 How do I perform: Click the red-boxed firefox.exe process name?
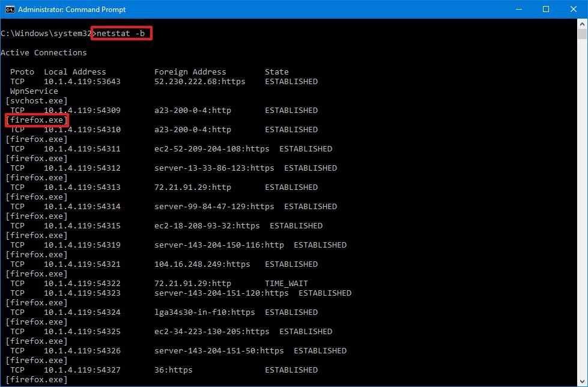[36, 120]
